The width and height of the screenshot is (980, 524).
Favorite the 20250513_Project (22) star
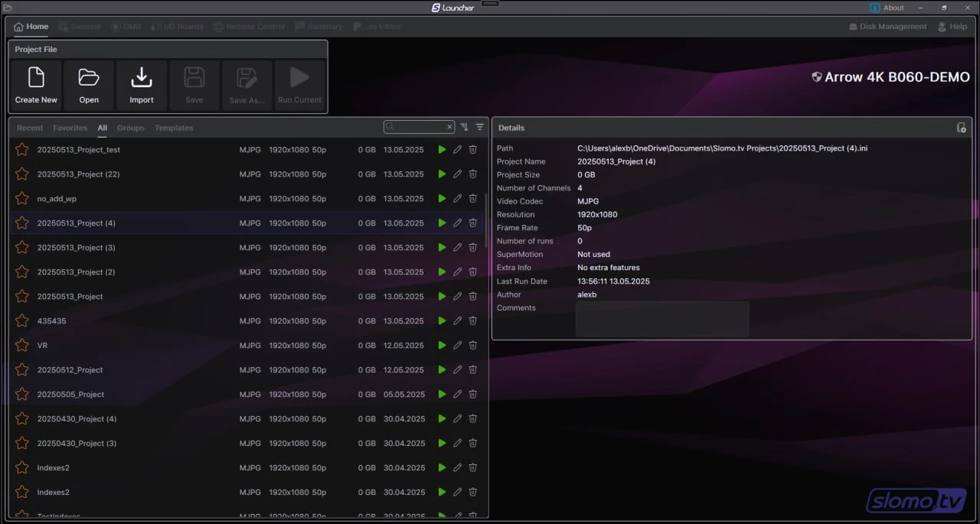pos(22,174)
